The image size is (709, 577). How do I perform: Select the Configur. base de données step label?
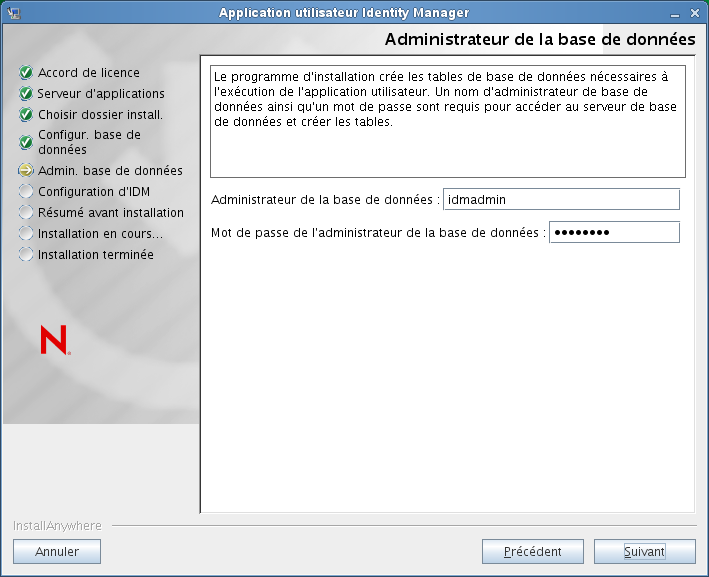[90, 142]
